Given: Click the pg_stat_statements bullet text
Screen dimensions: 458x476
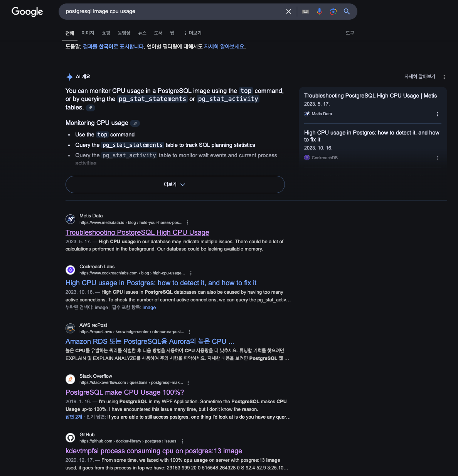Looking at the screenshot, I should 165,145.
